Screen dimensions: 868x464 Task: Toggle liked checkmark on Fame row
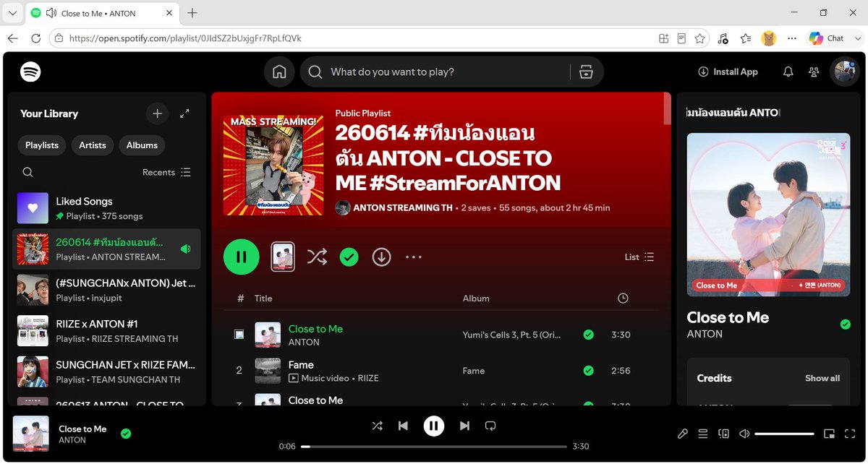point(588,371)
